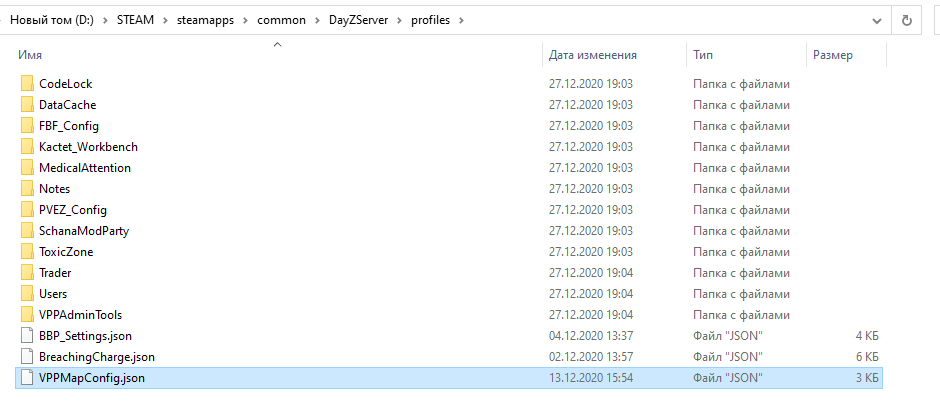This screenshot has height=417, width=940.
Task: Expand the chevron after STEAM breadcrumb
Action: pos(165,20)
